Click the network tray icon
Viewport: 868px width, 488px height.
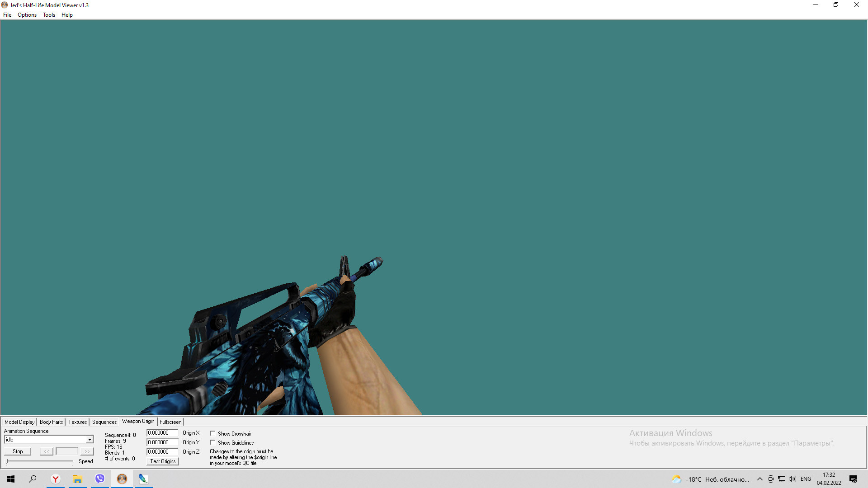pyautogui.click(x=782, y=479)
